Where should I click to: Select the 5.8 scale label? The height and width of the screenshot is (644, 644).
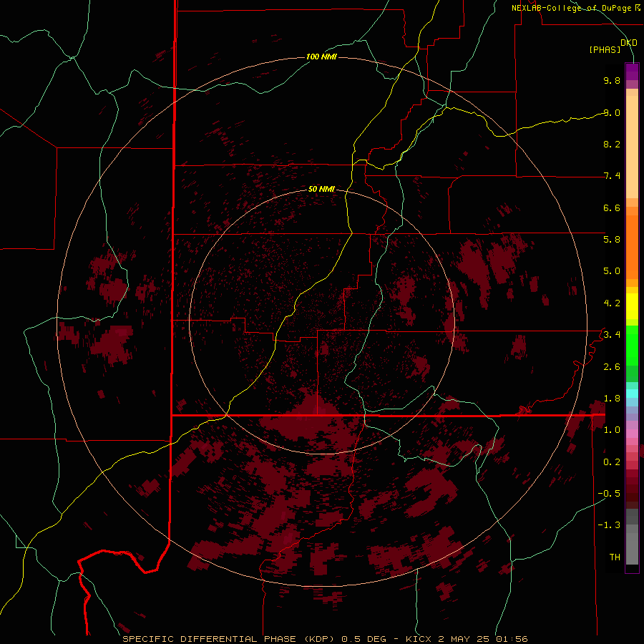[612, 239]
